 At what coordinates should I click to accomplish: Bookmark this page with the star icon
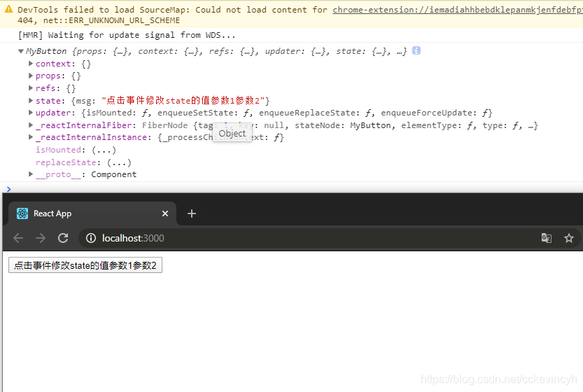point(568,238)
